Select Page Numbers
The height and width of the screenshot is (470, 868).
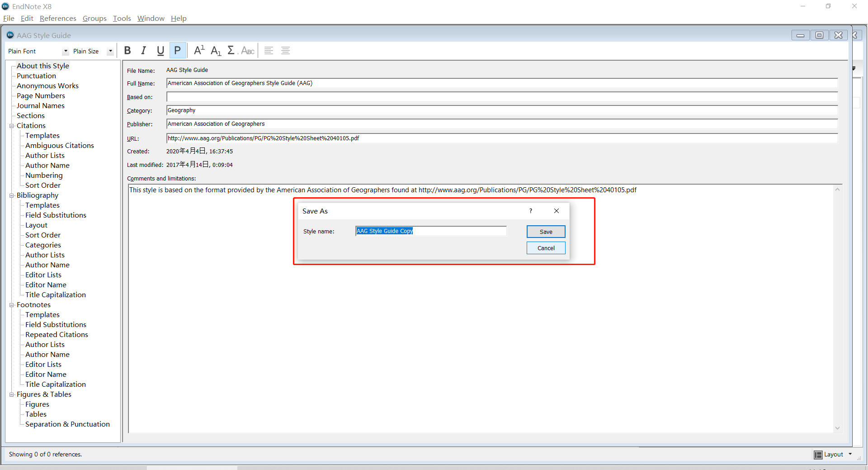(41, 96)
